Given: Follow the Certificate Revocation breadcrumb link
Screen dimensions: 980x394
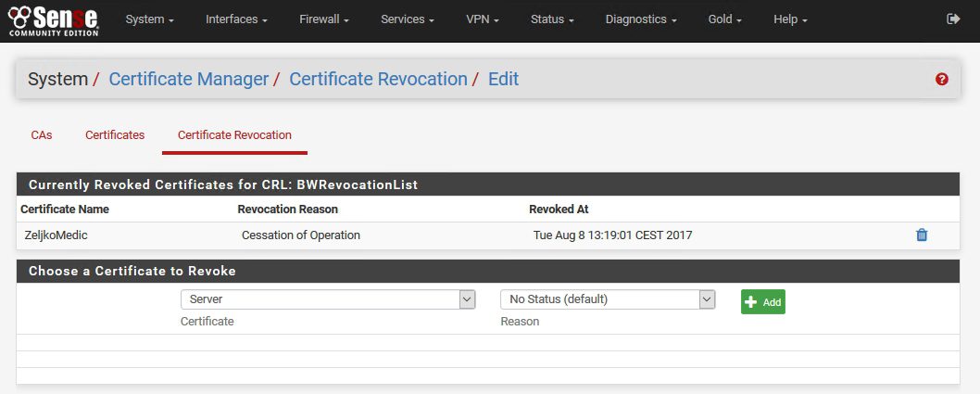Looking at the screenshot, I should (378, 80).
